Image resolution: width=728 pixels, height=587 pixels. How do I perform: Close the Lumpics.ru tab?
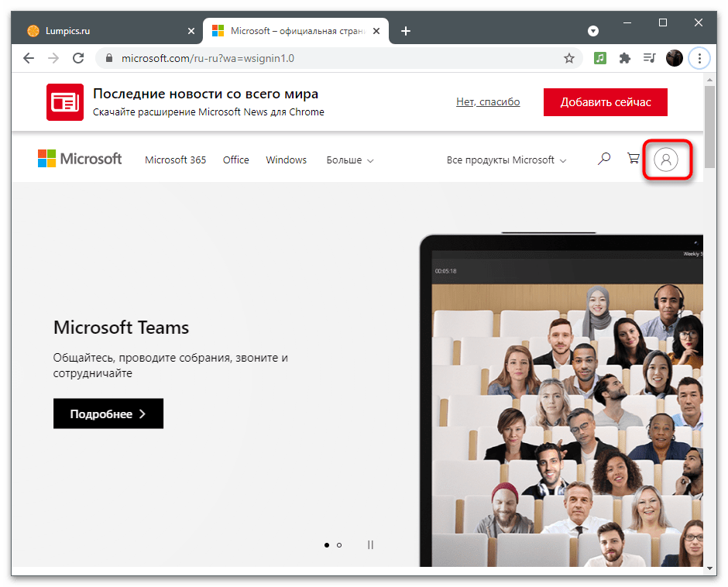pyautogui.click(x=191, y=31)
